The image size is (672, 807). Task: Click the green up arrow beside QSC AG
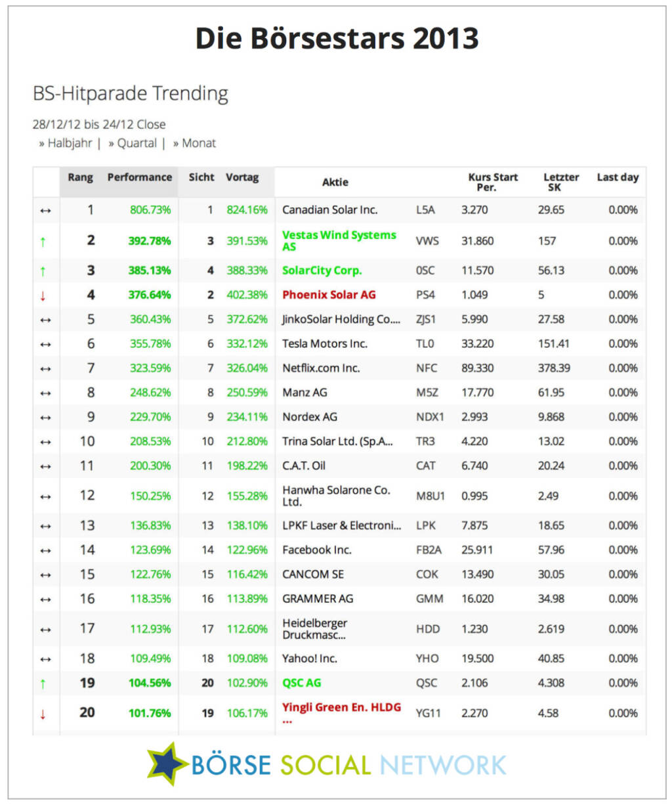43,684
